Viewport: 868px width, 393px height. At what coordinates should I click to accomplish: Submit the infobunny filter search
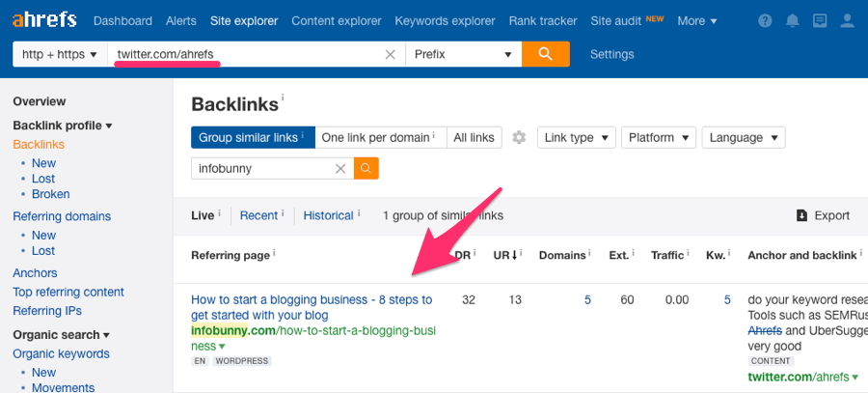(x=366, y=169)
